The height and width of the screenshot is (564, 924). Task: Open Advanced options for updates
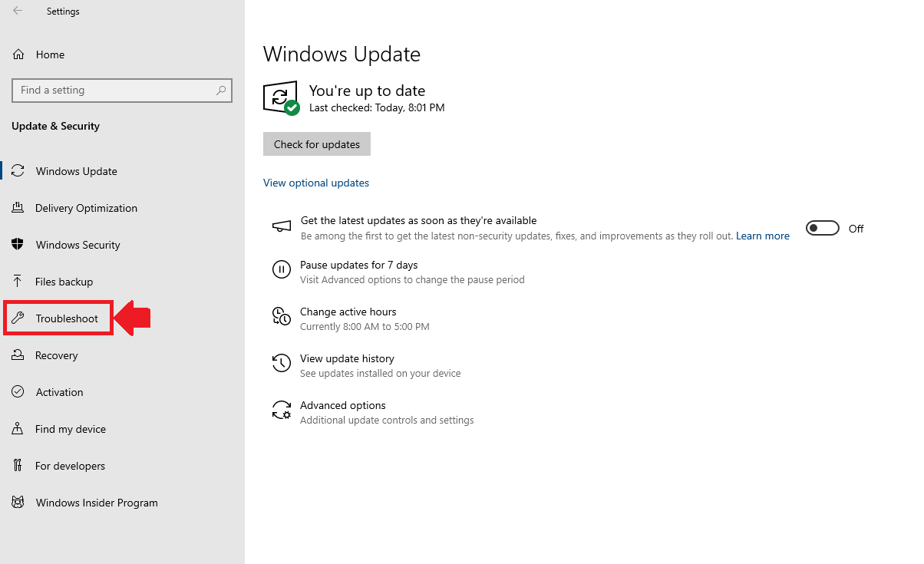(x=343, y=405)
